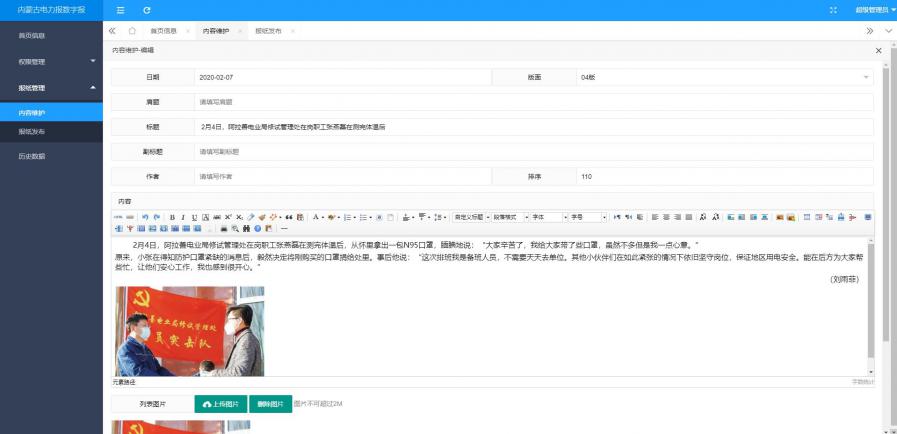The image size is (897, 434).
Task: Open search and replace binoculars
Action: point(247,228)
